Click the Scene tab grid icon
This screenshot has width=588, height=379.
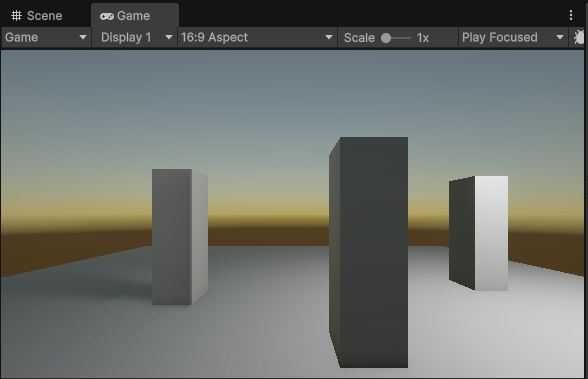[x=16, y=16]
